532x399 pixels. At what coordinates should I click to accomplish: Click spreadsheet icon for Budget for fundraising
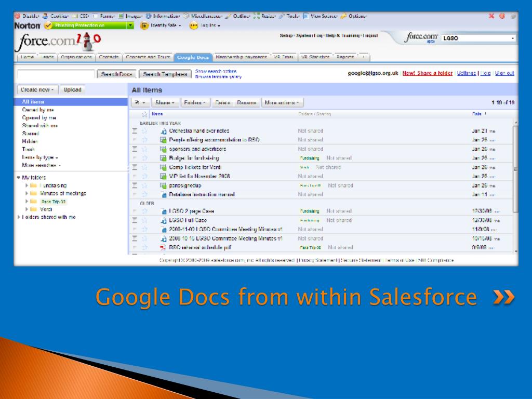[x=163, y=158]
